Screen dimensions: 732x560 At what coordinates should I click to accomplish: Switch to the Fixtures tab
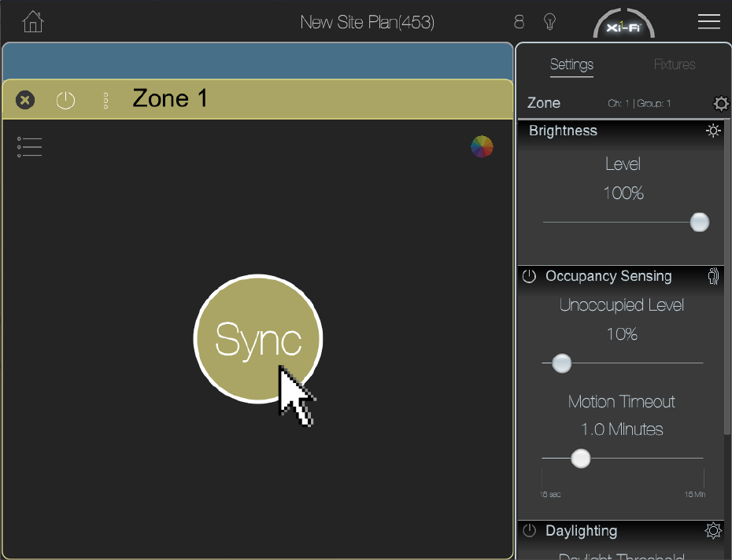click(675, 64)
